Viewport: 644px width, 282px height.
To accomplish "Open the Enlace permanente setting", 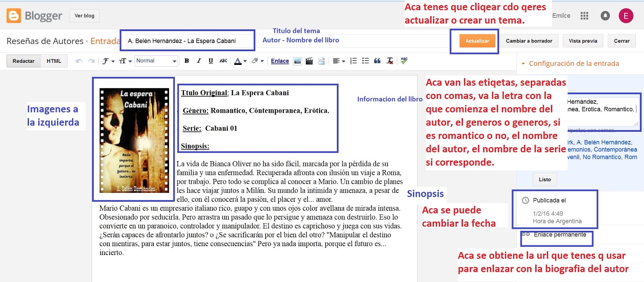I will tap(560, 234).
